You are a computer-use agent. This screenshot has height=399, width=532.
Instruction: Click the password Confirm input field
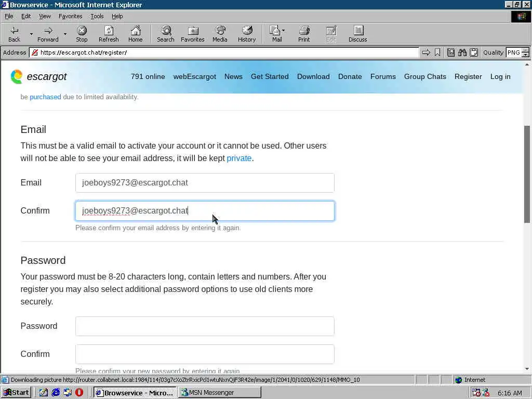[205, 354]
